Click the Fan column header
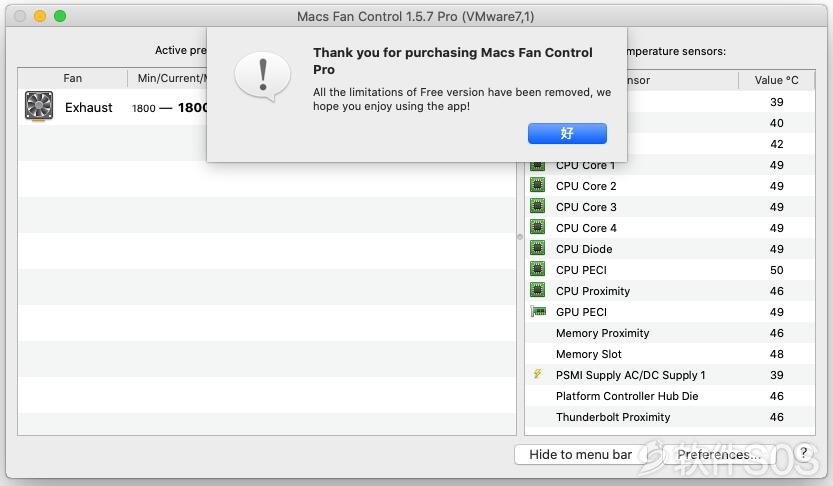The image size is (833, 486). click(x=72, y=78)
